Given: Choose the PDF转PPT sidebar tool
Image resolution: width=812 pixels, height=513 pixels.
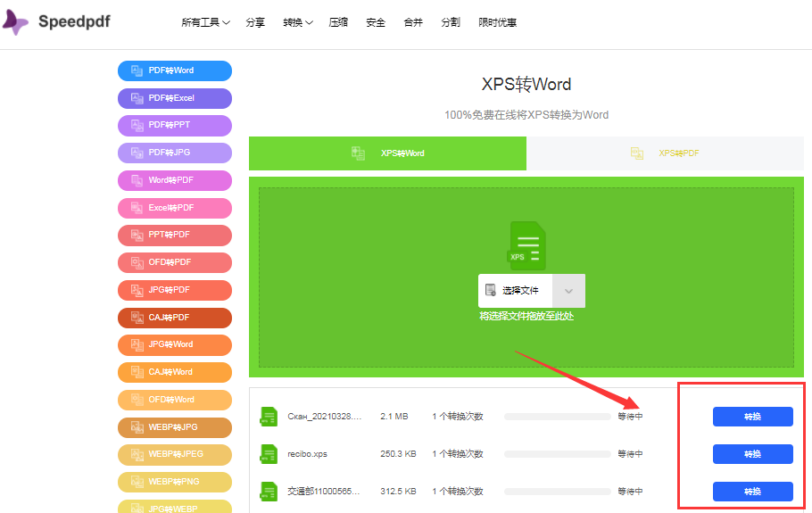Looking at the screenshot, I should tap(175, 125).
